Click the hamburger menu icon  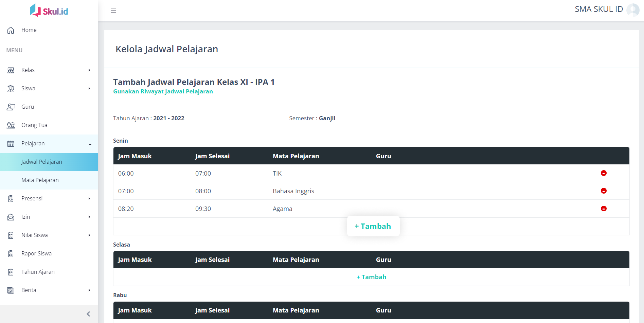click(x=113, y=11)
